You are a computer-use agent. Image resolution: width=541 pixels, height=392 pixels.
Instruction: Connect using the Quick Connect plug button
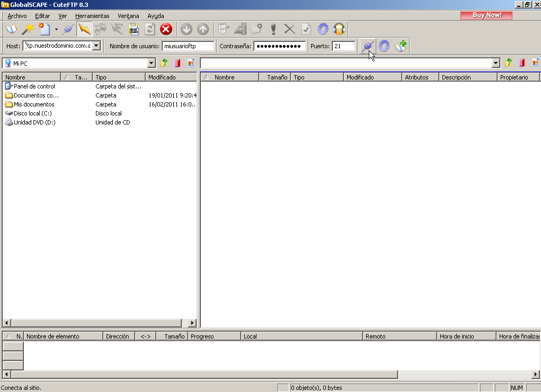coord(368,46)
